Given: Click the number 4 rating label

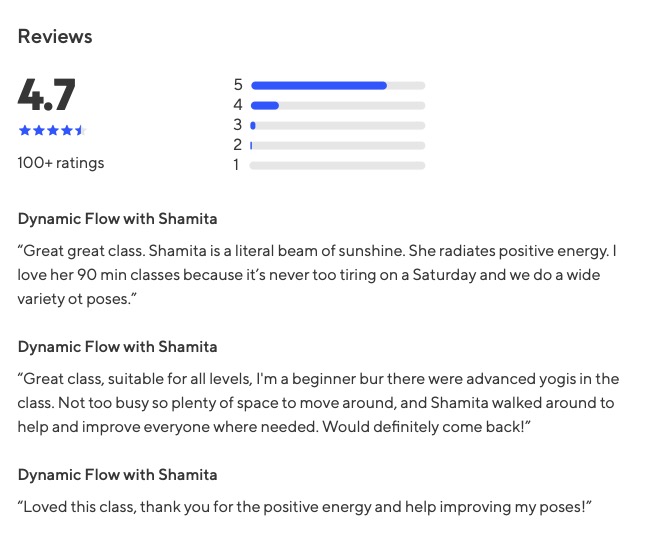Looking at the screenshot, I should [x=238, y=105].
